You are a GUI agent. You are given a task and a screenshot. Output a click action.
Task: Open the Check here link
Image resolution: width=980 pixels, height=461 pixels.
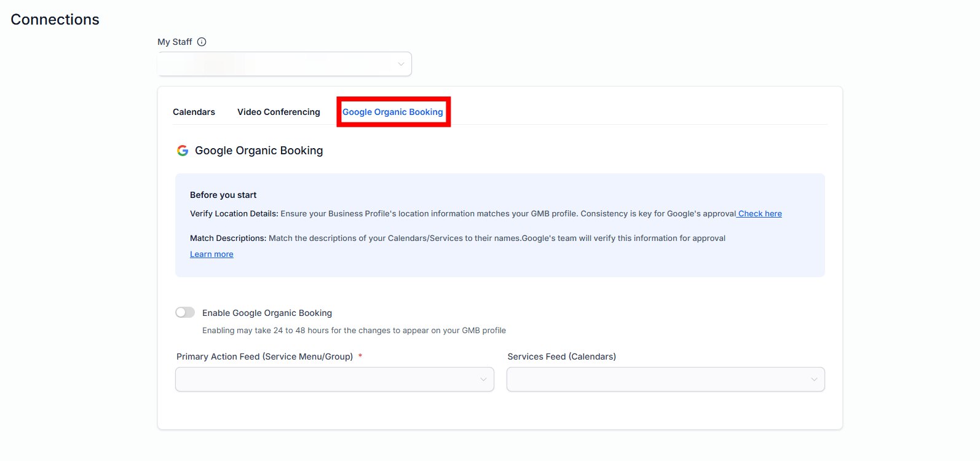(760, 214)
